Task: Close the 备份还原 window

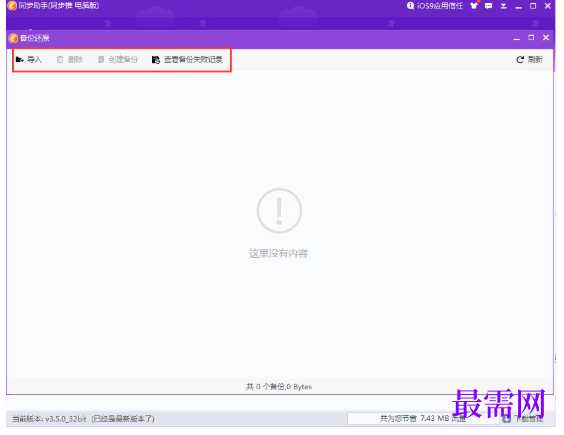Action: coord(546,37)
